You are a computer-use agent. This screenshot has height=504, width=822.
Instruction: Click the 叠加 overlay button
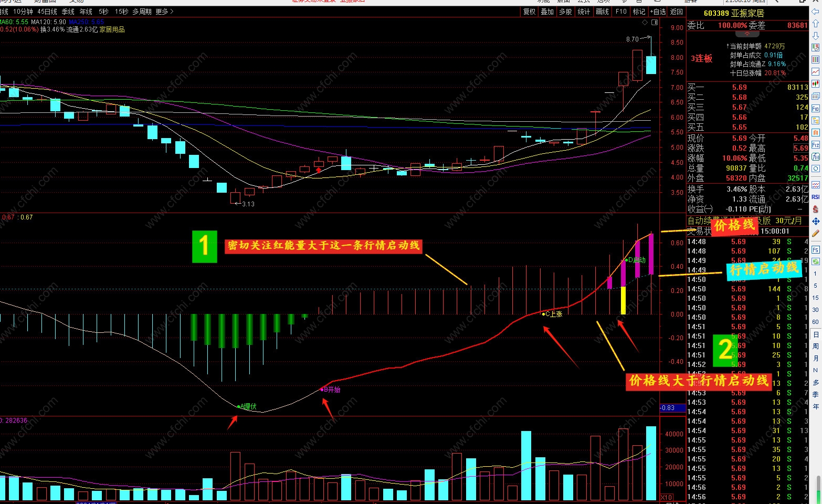coord(547,12)
